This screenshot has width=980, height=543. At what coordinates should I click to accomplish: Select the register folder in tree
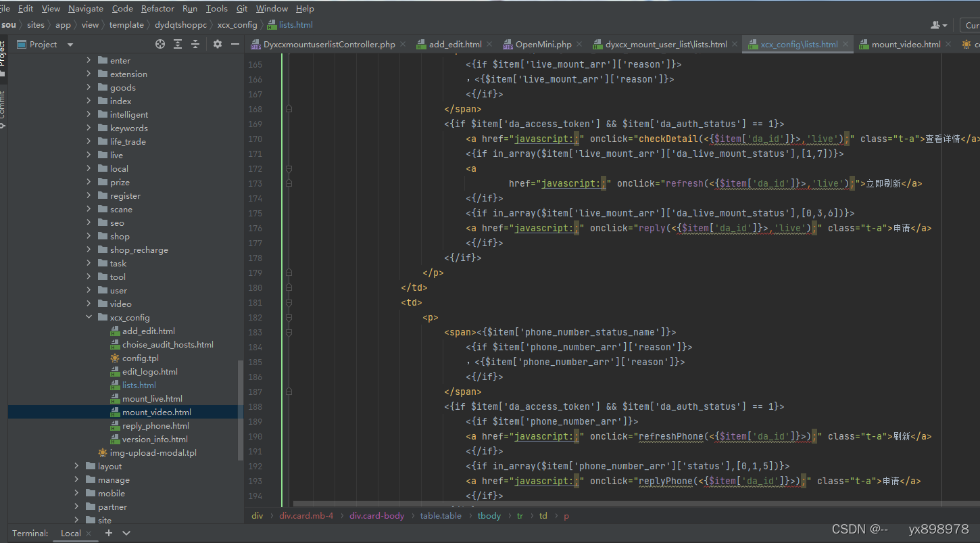point(125,195)
